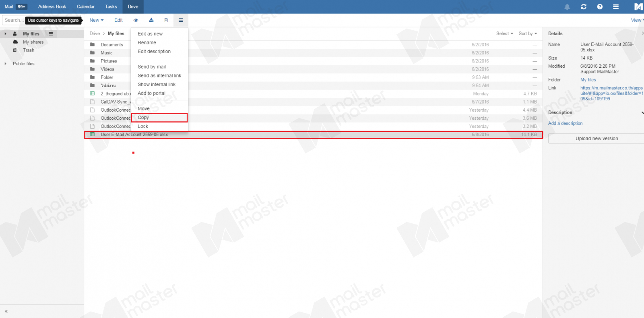Collapse the Description section chevron
644x318 pixels.
pyautogui.click(x=642, y=112)
